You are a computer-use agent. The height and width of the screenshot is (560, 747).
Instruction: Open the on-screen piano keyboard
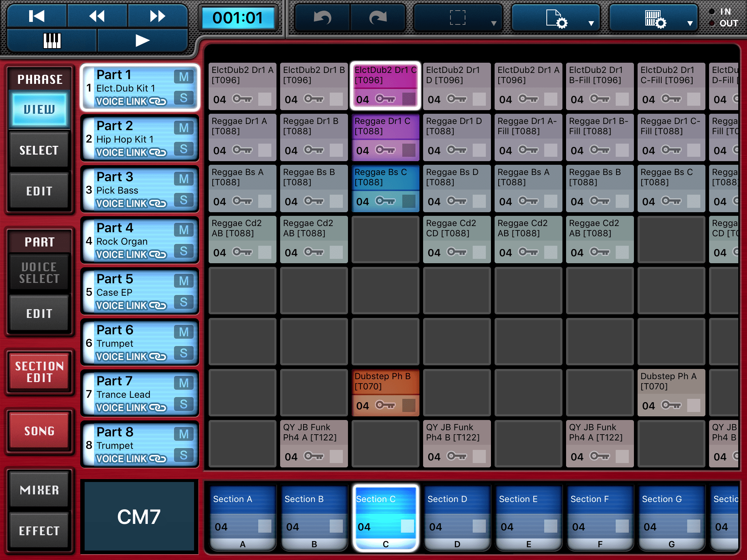tap(51, 41)
